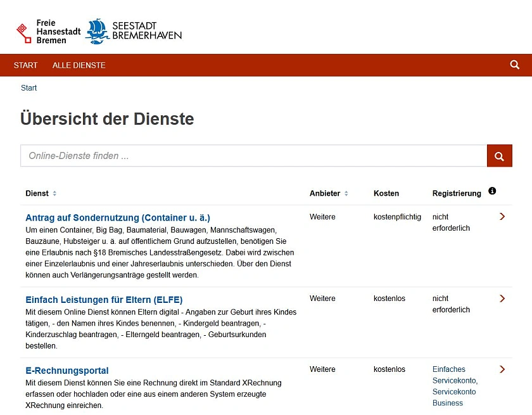Viewport: 532px width, 415px height.
Task: Open the Einfach Leistungen für Eltern link
Action: click(103, 300)
